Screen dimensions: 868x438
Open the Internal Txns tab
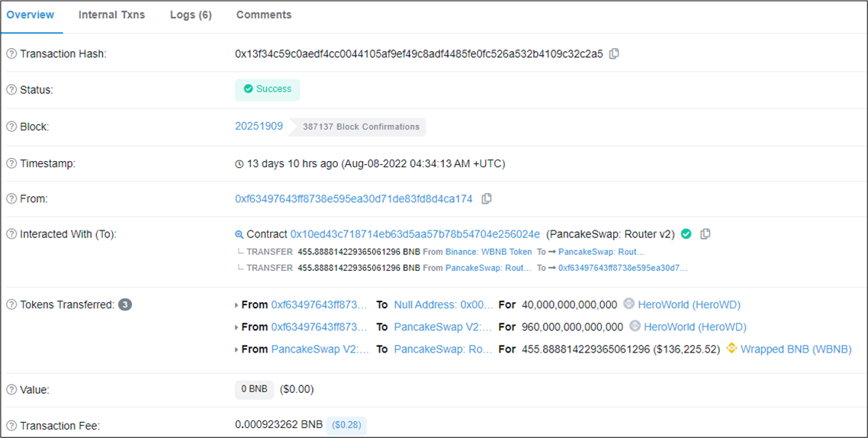(x=112, y=15)
